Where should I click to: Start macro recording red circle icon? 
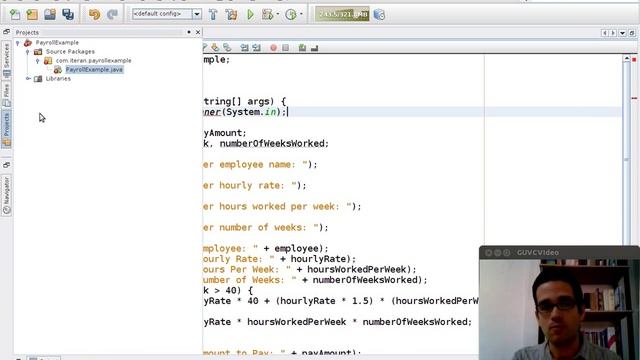pyautogui.click(x=273, y=48)
